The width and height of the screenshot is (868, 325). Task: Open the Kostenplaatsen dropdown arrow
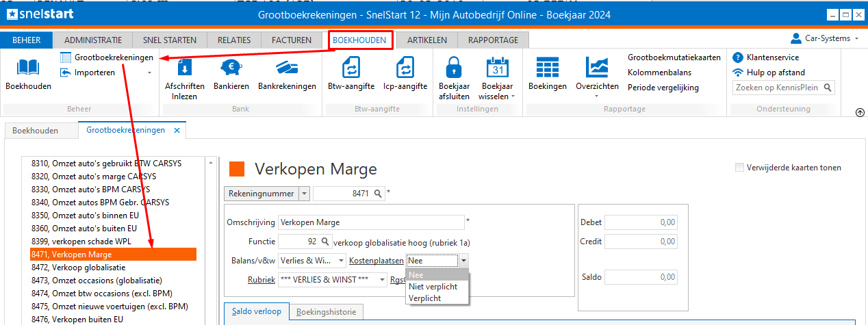[463, 261]
